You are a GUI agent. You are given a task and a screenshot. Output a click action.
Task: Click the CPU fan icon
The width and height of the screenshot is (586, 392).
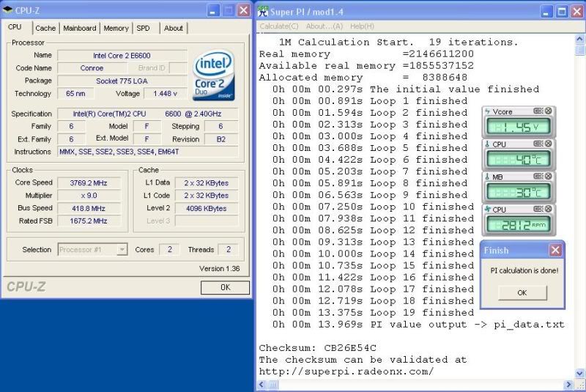488,210
